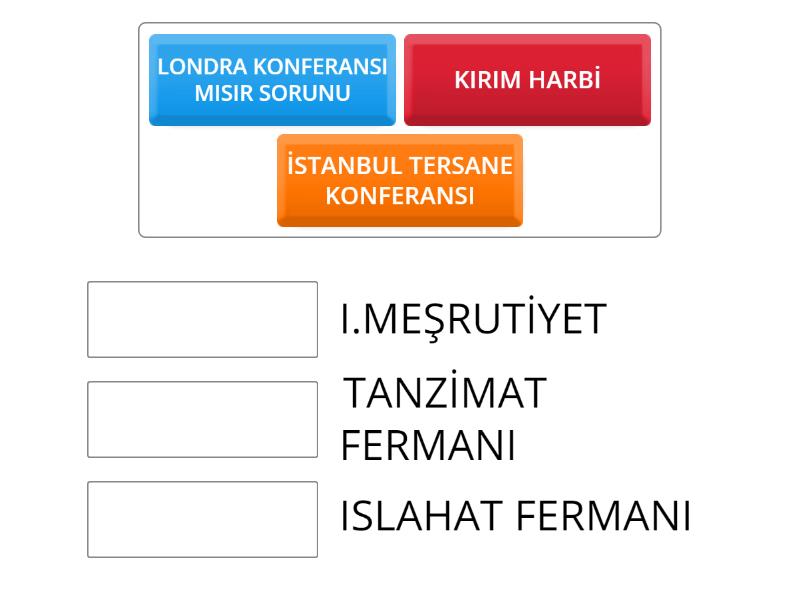Click the blank box beside ISLAHAT FERMANI

coord(203,519)
